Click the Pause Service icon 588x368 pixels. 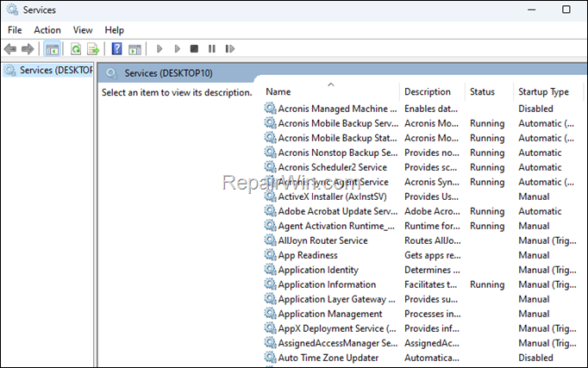(x=212, y=49)
